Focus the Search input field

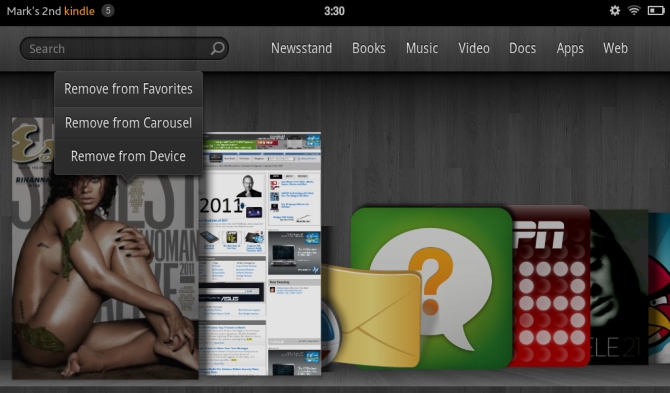coord(124,48)
